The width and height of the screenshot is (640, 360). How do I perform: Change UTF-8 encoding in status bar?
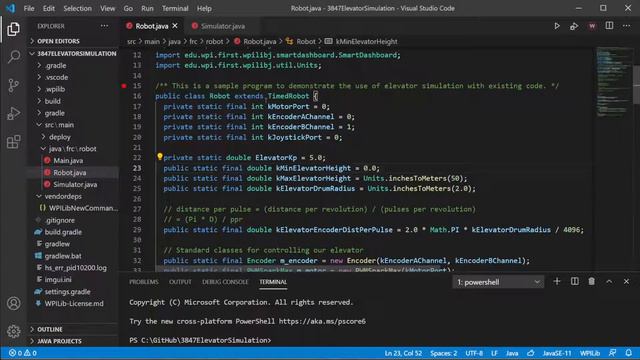pyautogui.click(x=474, y=353)
